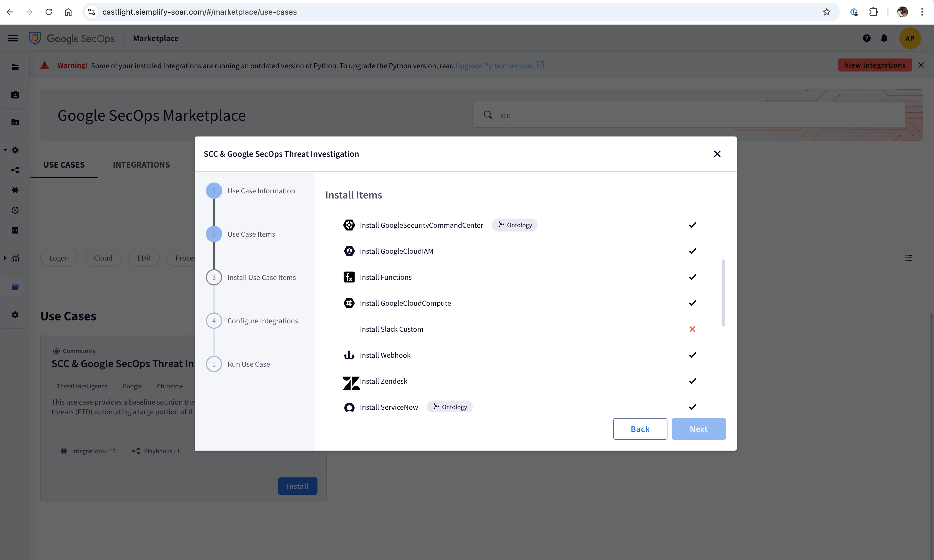The height and width of the screenshot is (560, 934).
Task: Open the playbooks sidebar icon
Action: (15, 170)
